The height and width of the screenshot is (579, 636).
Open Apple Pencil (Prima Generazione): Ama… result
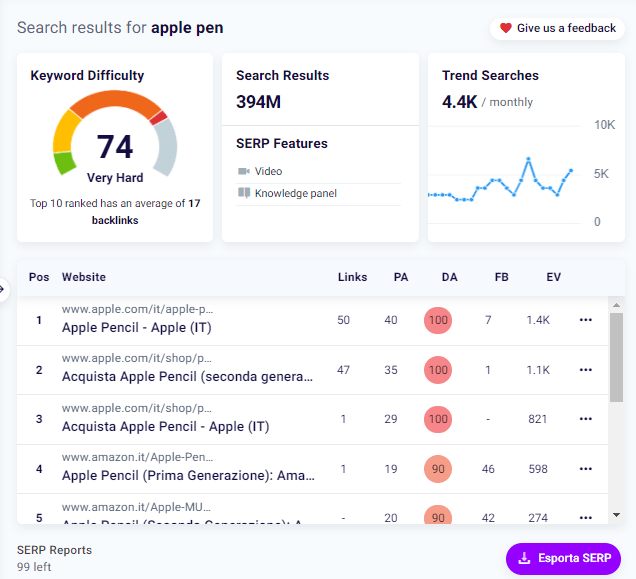tap(188, 476)
